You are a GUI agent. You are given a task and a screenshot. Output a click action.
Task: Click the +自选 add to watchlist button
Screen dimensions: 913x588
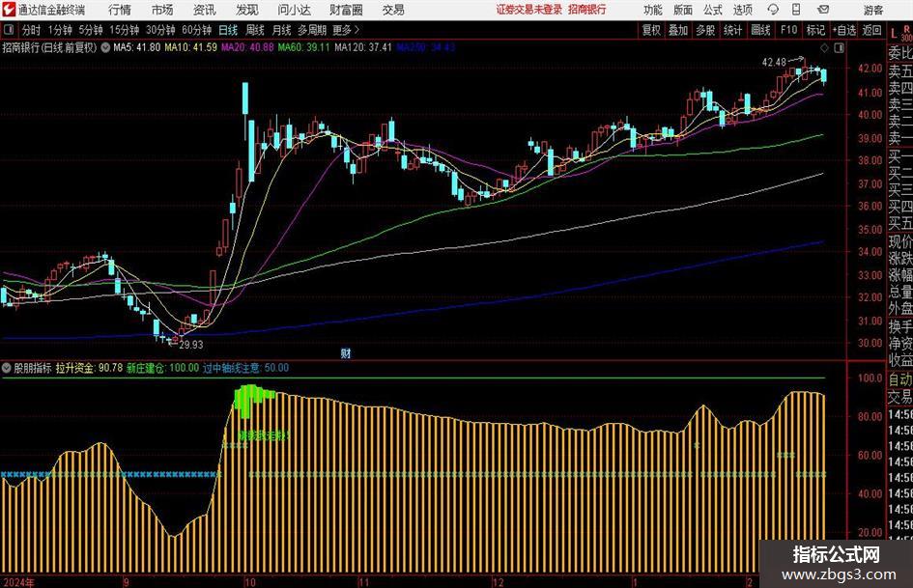pos(844,30)
